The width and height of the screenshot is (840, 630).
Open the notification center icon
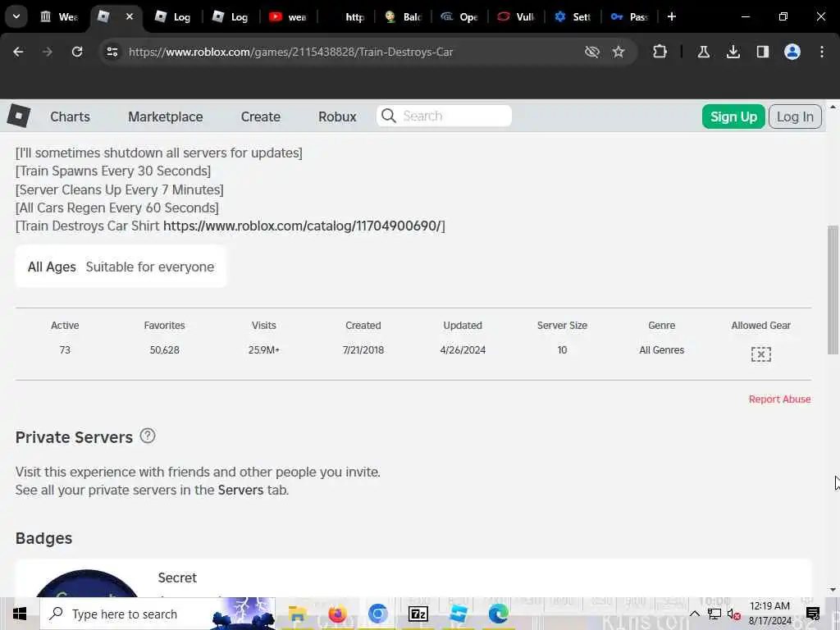click(813, 614)
